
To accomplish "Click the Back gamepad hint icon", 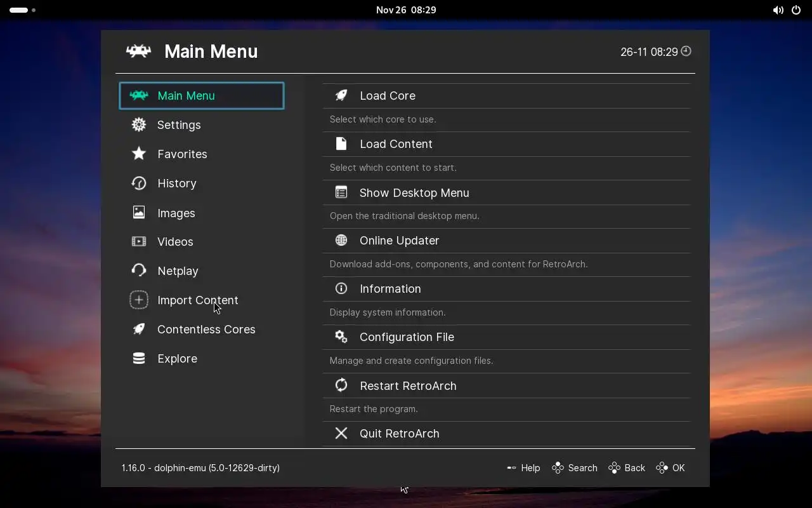I will click(x=615, y=468).
